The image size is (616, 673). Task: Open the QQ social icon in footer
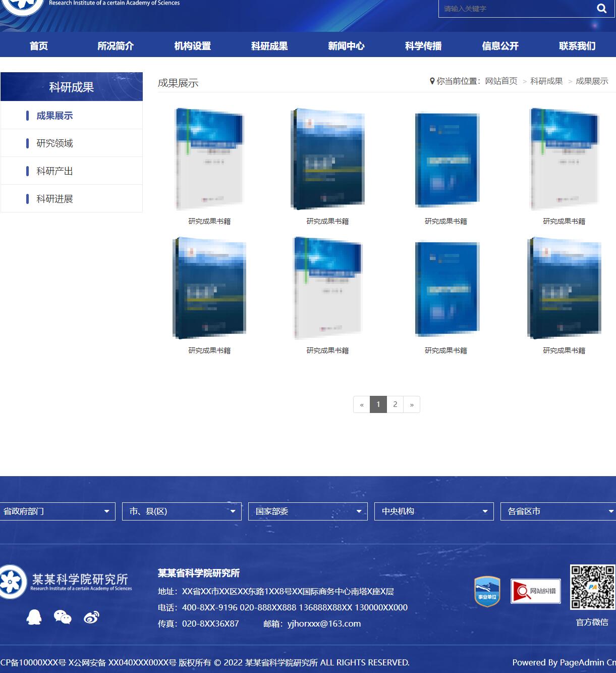click(x=34, y=616)
